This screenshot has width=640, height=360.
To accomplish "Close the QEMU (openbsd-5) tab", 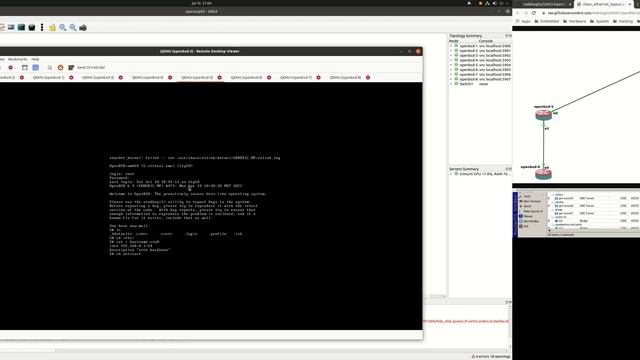I will click(x=220, y=78).
